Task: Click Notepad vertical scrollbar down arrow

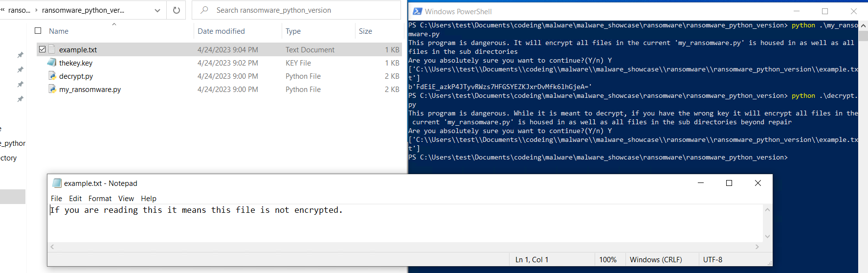Action: tap(767, 236)
